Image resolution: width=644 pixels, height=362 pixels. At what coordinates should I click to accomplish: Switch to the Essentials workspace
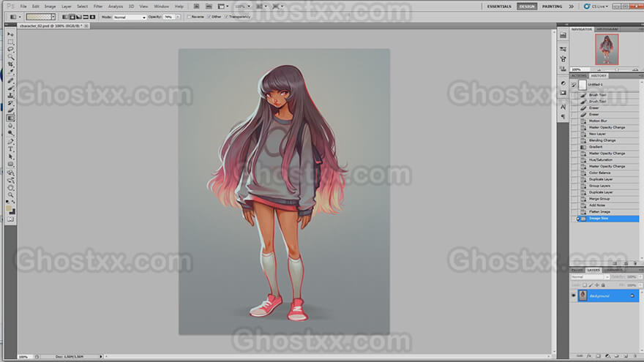(499, 7)
